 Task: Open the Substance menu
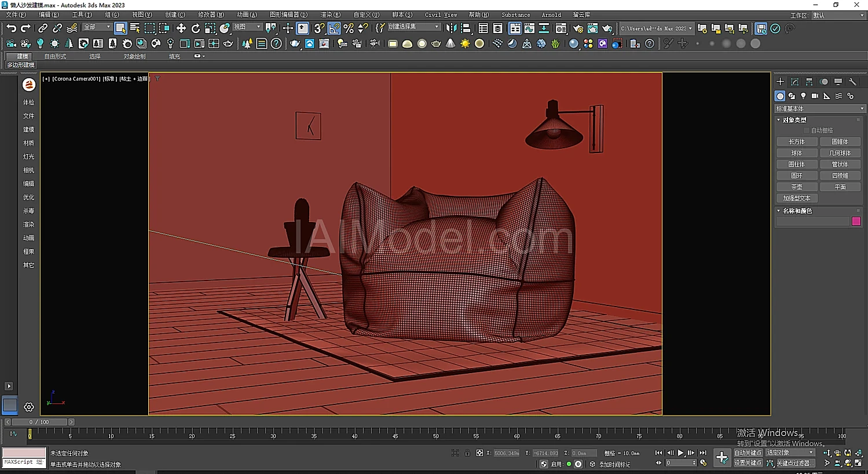click(515, 14)
